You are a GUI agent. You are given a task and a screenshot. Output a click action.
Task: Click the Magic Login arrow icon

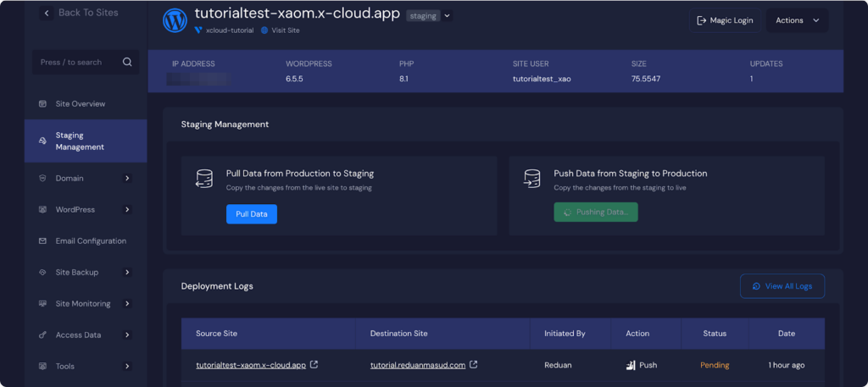point(701,20)
